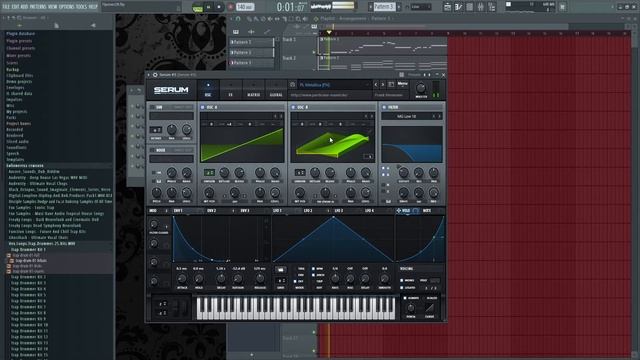Open the Pattern 3 selector dropdown
Viewport: 640px width, 360px height.
pyautogui.click(x=384, y=7)
